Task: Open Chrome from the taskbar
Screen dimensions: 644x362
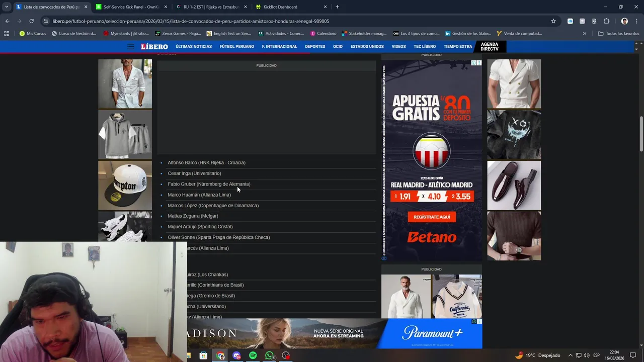Action: coord(220,355)
